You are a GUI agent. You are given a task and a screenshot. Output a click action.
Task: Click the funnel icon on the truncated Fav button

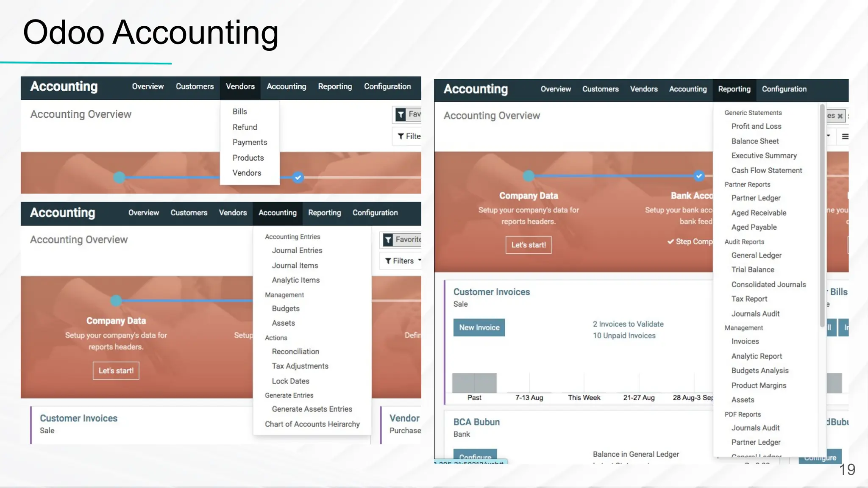tap(401, 114)
